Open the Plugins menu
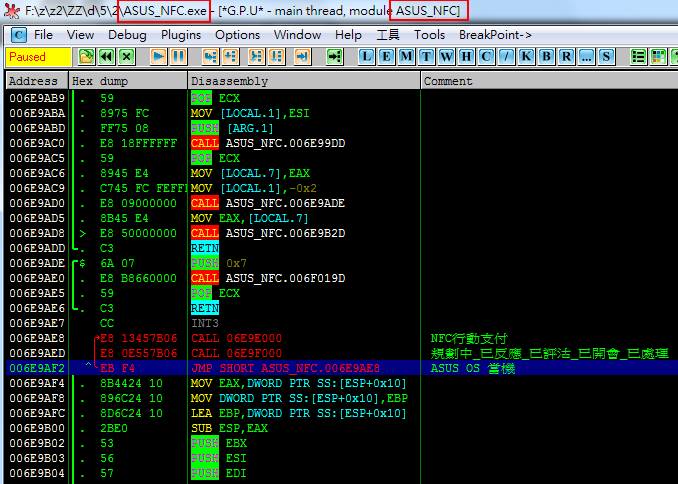 point(181,35)
